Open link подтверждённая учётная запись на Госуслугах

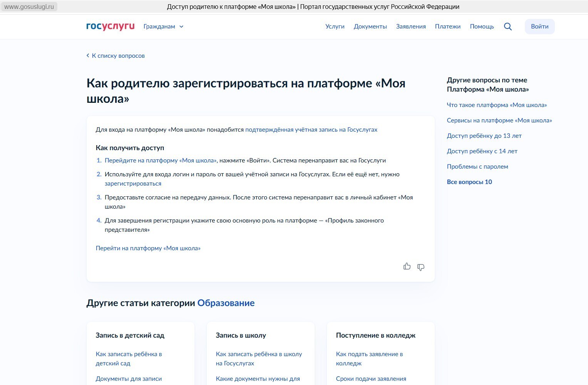click(x=311, y=130)
